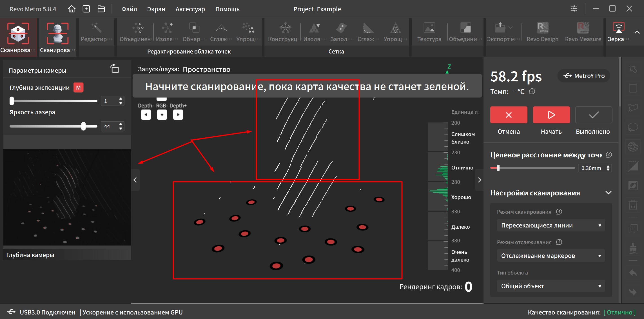Screen dimensions: 644x319
Task: Open the Режим отслеживания dropdown
Action: 551,256
